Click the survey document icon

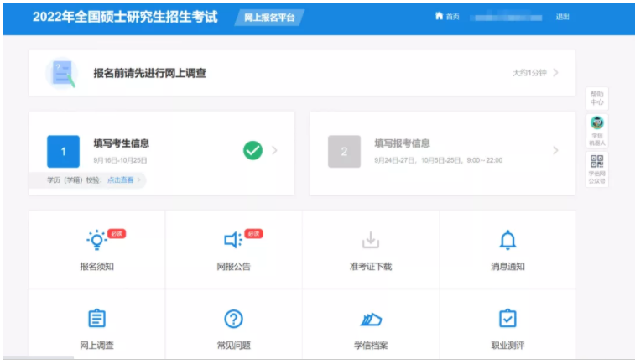(x=61, y=73)
